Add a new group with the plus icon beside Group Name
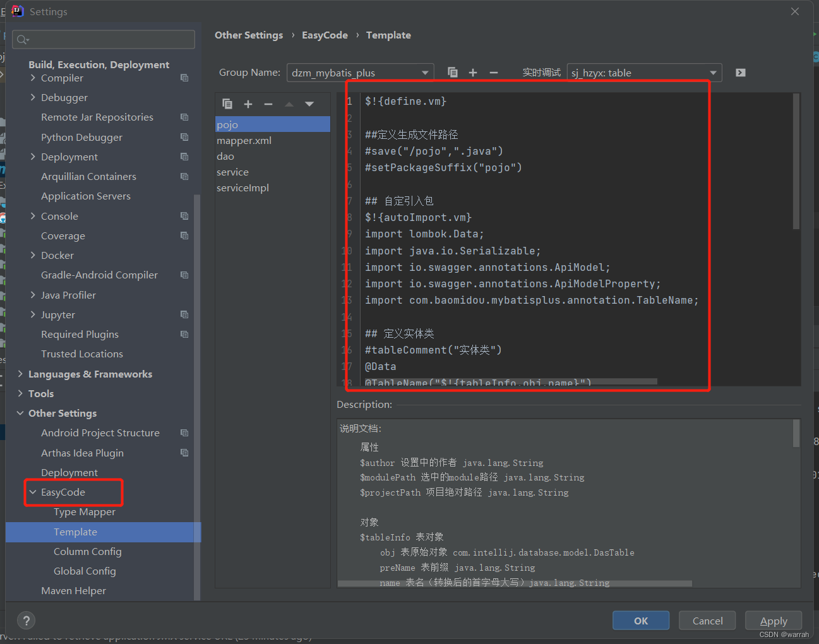Screen dimensions: 819x644 point(473,73)
